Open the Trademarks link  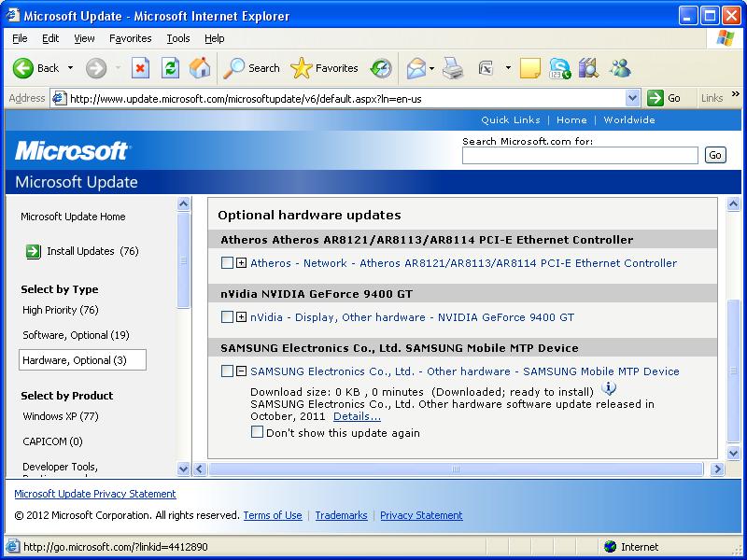coord(341,515)
